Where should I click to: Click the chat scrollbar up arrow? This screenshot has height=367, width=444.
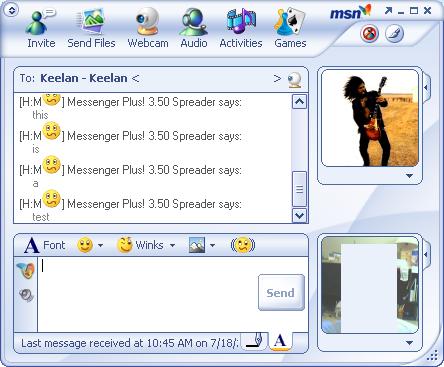[299, 102]
